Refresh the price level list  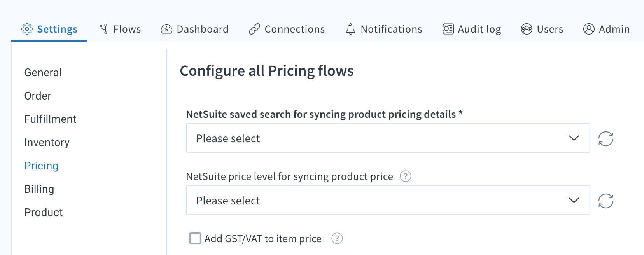[606, 200]
